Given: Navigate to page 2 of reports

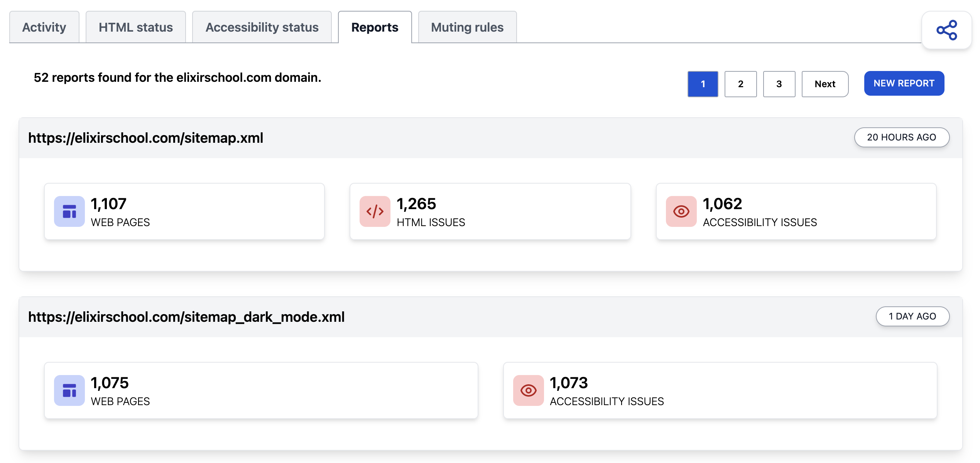Looking at the screenshot, I should pos(740,83).
